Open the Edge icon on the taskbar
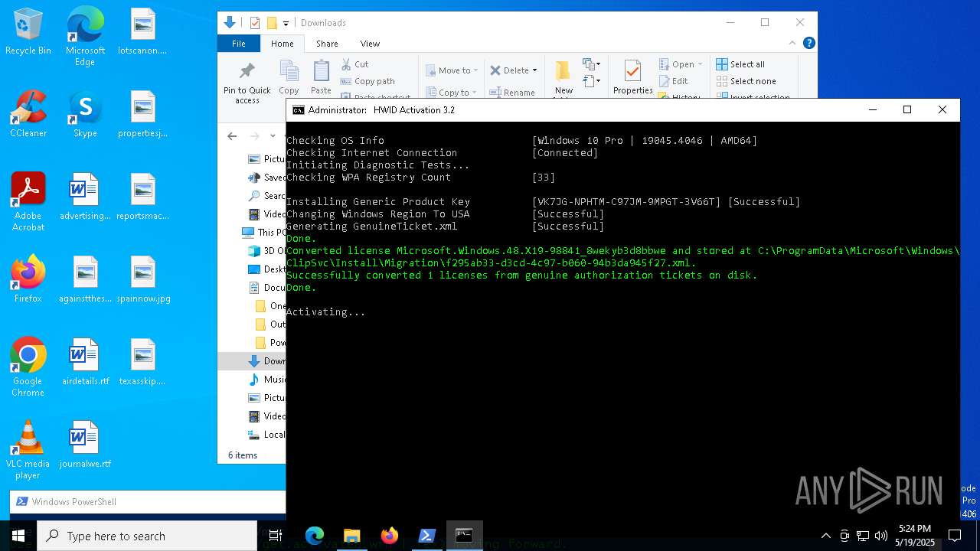 coord(315,536)
